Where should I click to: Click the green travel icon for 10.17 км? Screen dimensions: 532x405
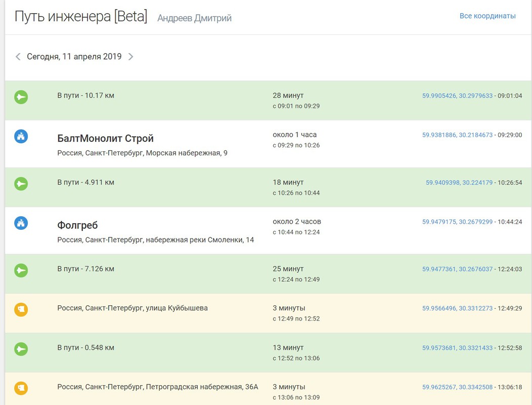coord(21,97)
